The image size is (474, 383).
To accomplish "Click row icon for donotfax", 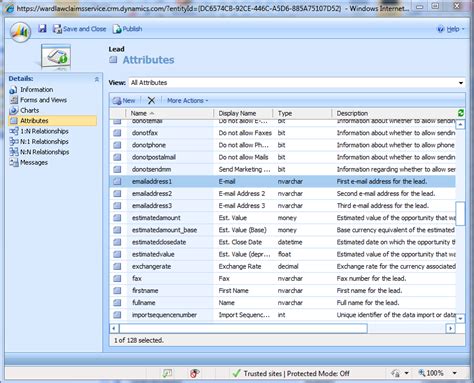I will click(x=117, y=133).
